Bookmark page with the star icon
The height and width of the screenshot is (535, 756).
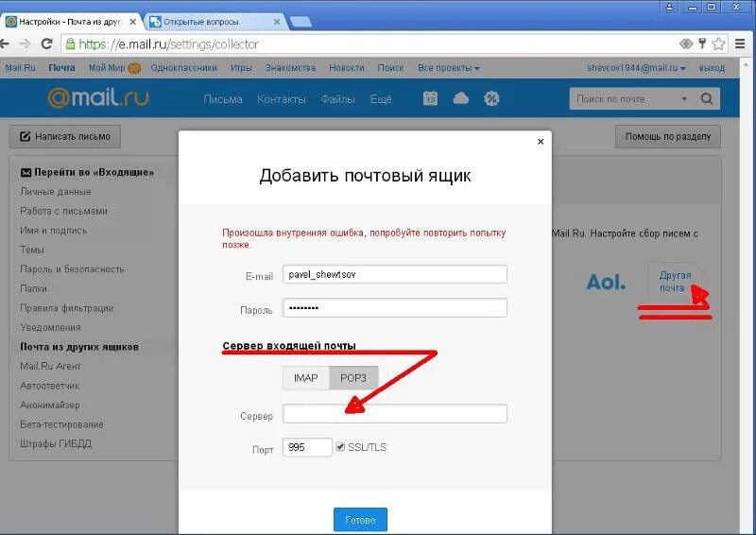718,43
